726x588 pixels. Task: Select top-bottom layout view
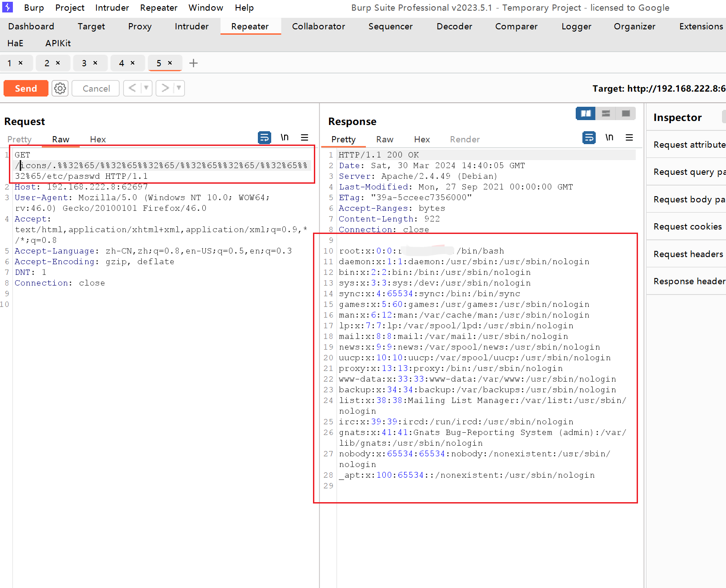[x=606, y=113]
